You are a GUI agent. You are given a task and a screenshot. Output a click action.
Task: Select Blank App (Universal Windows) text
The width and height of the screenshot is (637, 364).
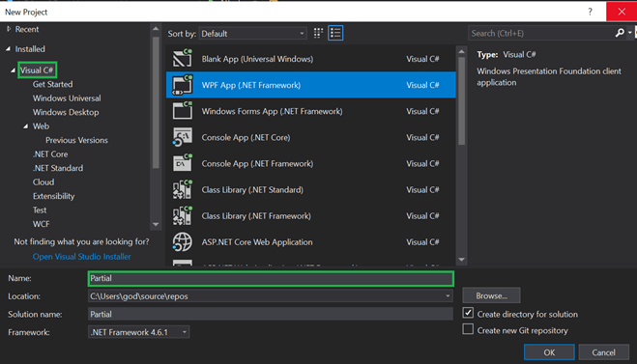click(x=257, y=59)
